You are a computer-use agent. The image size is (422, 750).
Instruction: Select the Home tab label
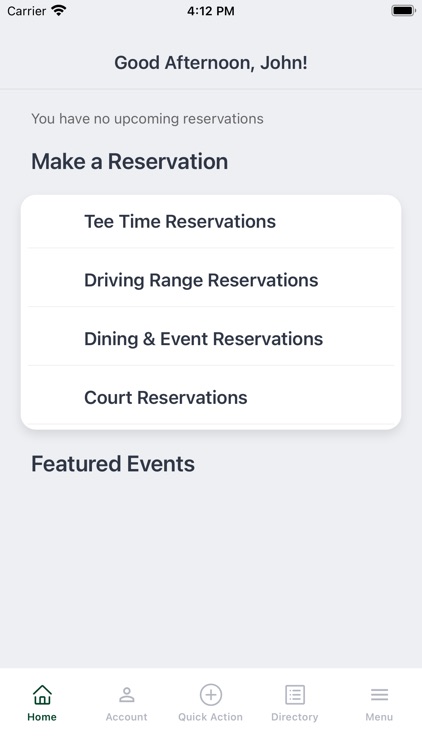[x=42, y=717]
